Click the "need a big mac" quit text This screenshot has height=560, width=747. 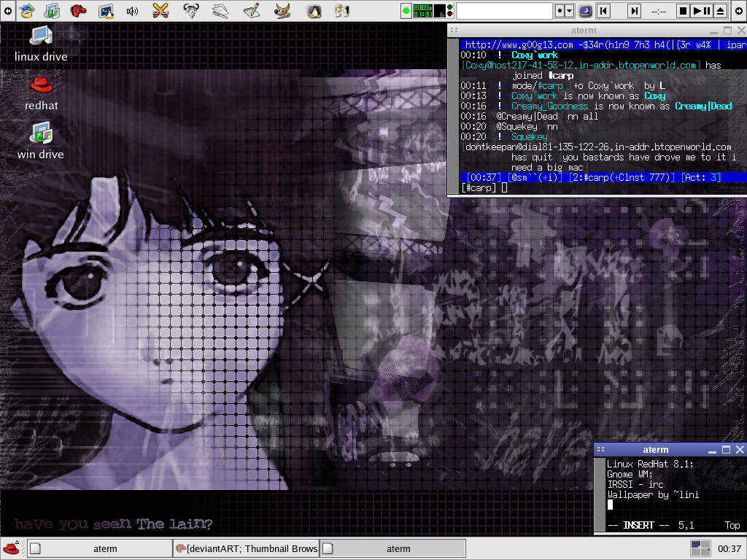[x=547, y=167]
